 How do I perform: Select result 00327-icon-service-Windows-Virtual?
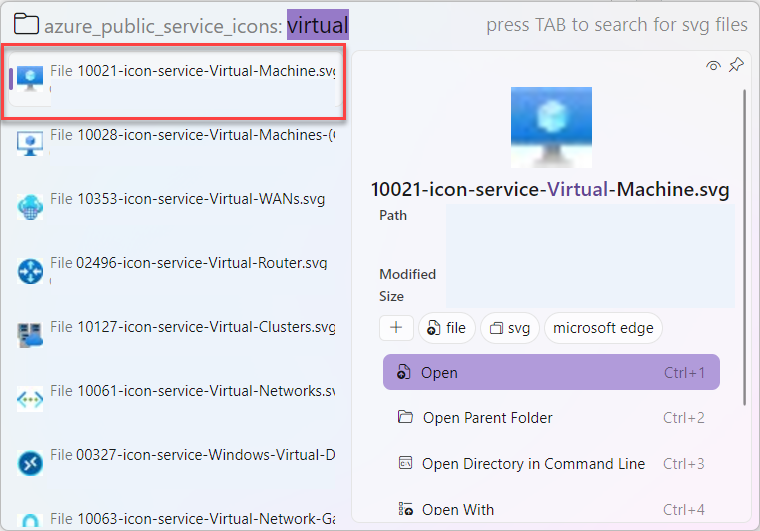174,463
